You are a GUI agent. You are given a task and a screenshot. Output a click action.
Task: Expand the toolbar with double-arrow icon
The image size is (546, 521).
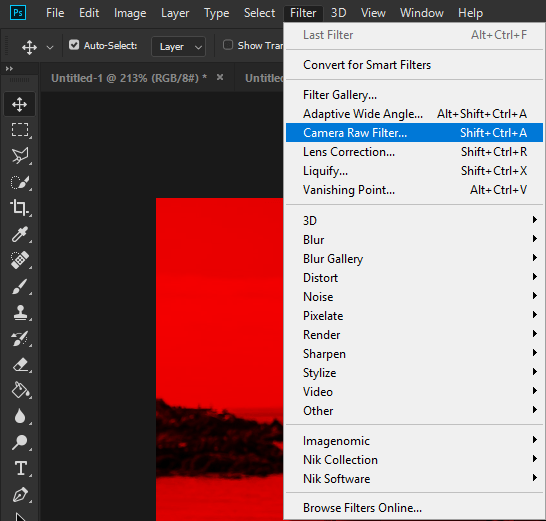9,69
